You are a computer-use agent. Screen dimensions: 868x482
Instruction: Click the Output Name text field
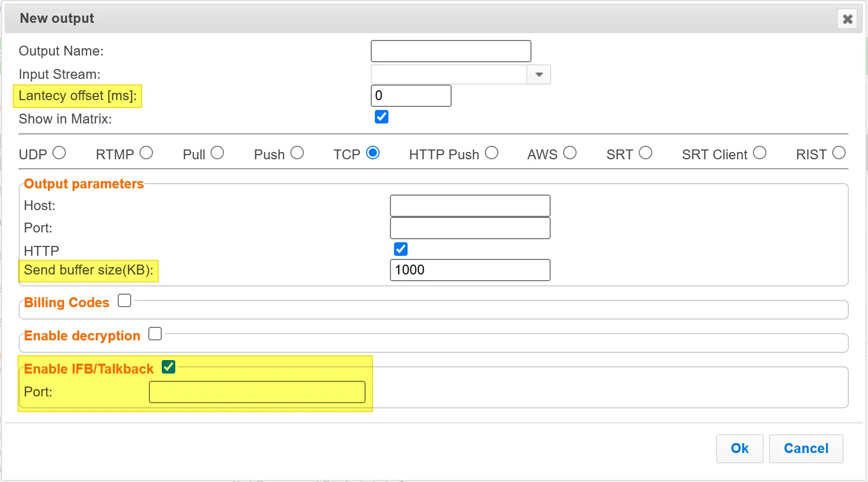451,51
